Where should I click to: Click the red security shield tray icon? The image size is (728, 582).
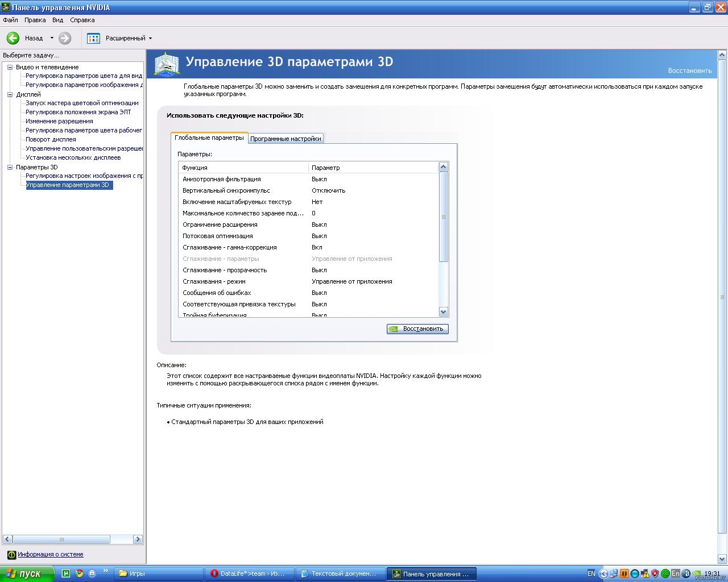[x=655, y=573]
